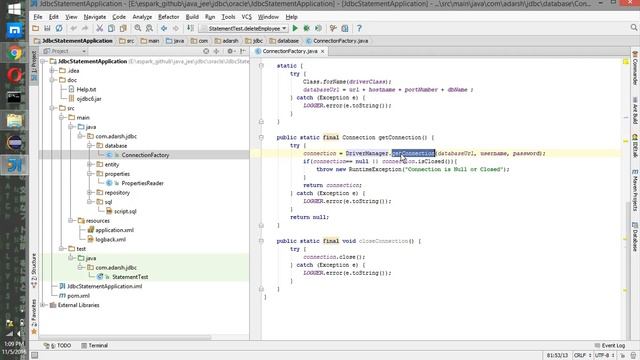This screenshot has width=640, height=360.
Task: Expand the .idea folder node
Action: [x=52, y=71]
